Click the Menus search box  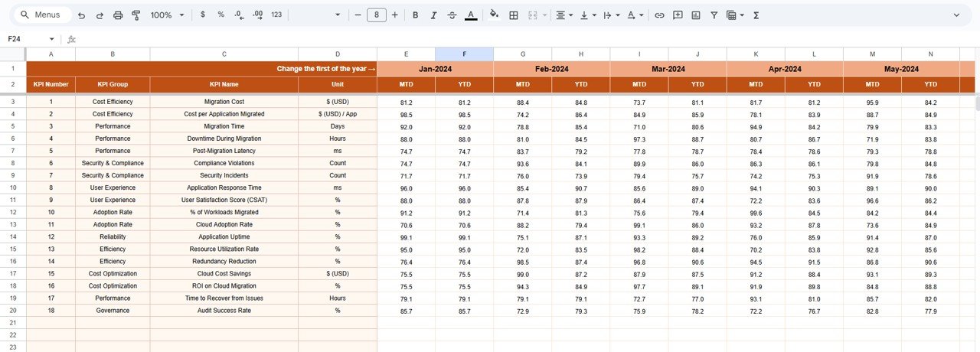pyautogui.click(x=42, y=15)
